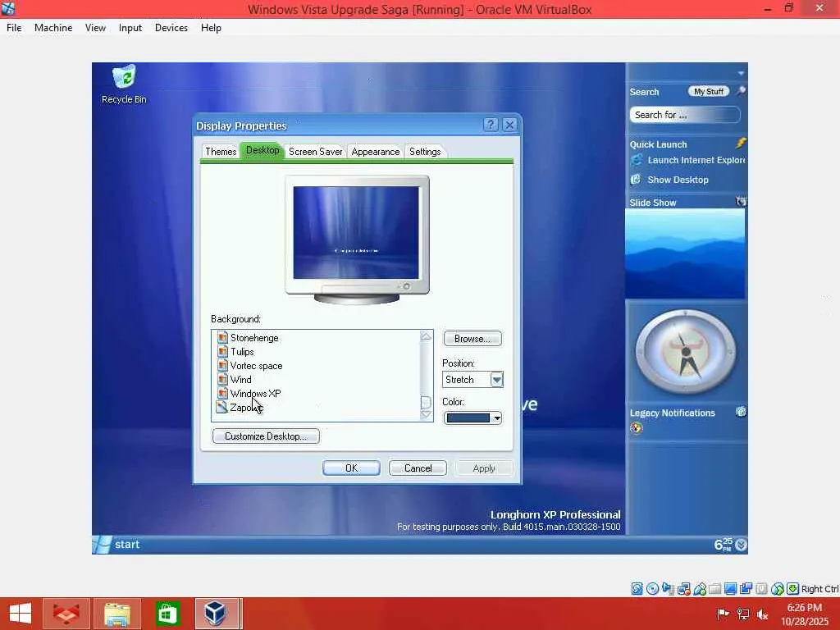Click the Help question mark button in dialog
Viewport: 840px width, 630px height.
(x=491, y=125)
